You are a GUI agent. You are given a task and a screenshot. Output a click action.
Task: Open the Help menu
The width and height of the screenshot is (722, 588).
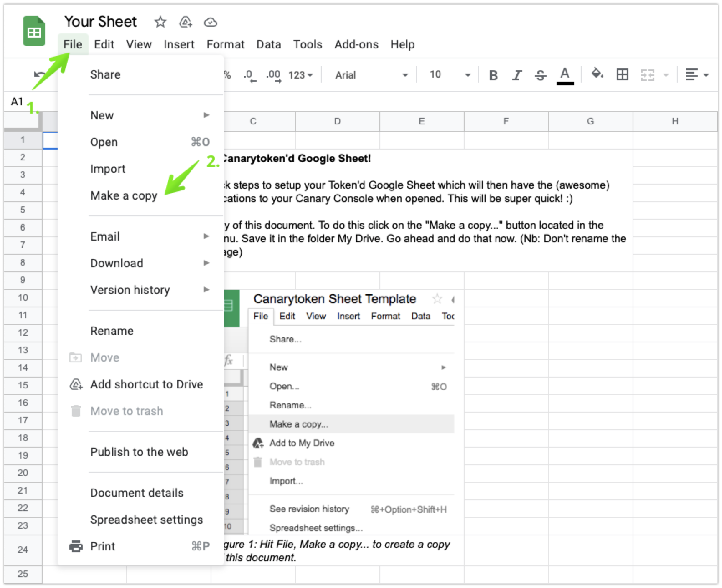coord(402,44)
